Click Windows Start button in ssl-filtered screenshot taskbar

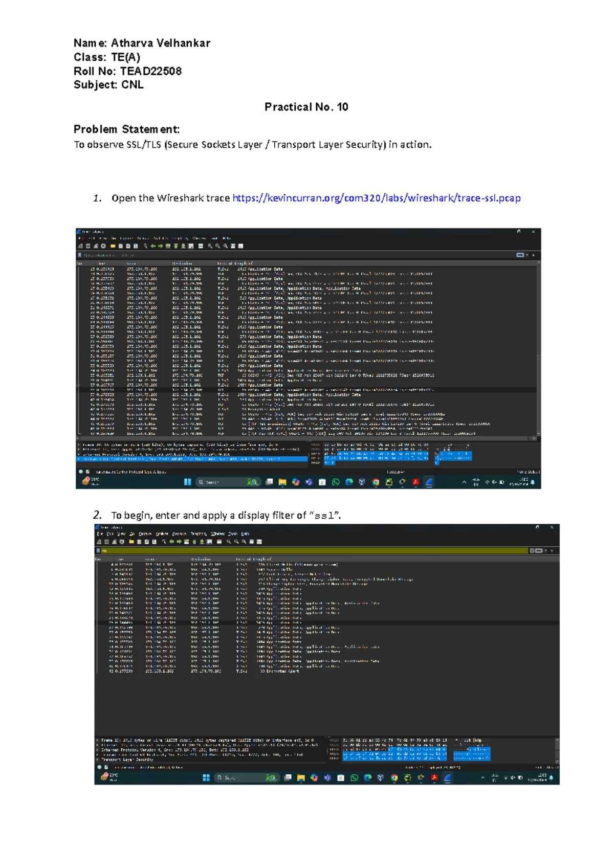point(206,777)
